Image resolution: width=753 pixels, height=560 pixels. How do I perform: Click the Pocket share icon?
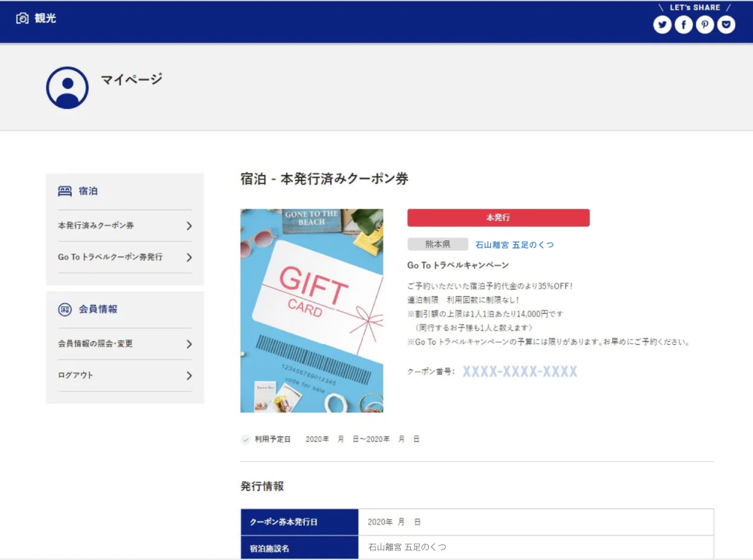point(726,24)
